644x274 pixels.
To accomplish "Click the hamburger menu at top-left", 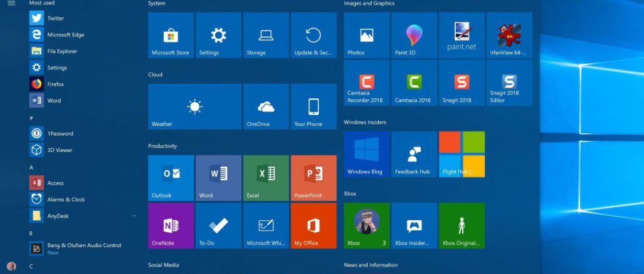I will click(11, 3).
